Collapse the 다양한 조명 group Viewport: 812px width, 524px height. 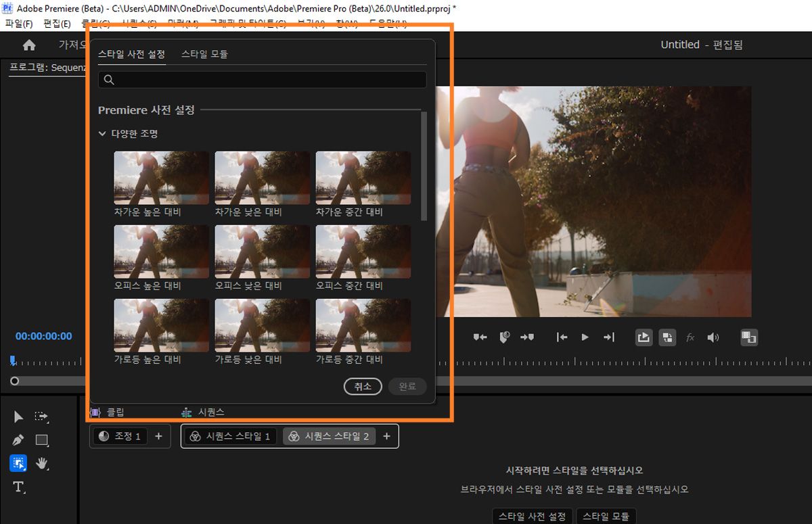click(x=102, y=134)
